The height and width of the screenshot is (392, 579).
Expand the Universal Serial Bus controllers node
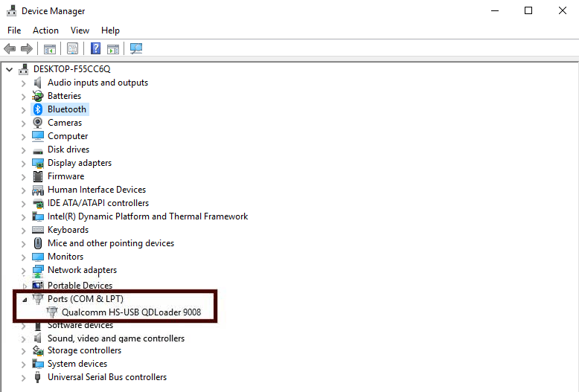coord(23,377)
